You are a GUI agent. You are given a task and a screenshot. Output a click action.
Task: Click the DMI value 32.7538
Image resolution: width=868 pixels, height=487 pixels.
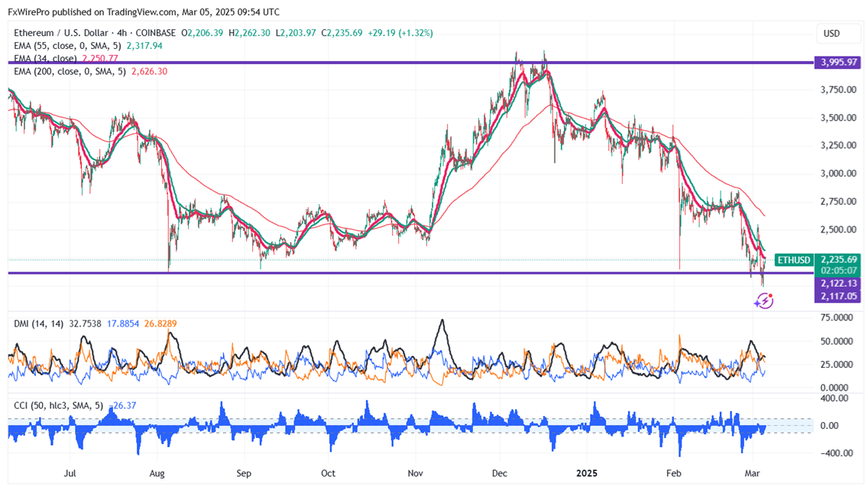(85, 323)
